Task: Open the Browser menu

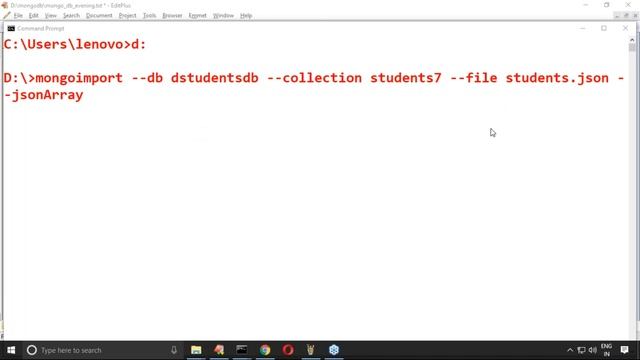Action: (172, 16)
